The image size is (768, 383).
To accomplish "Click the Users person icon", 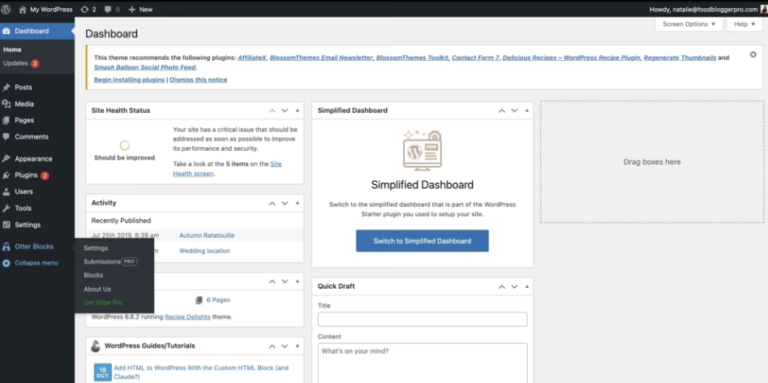I will pos(6,192).
